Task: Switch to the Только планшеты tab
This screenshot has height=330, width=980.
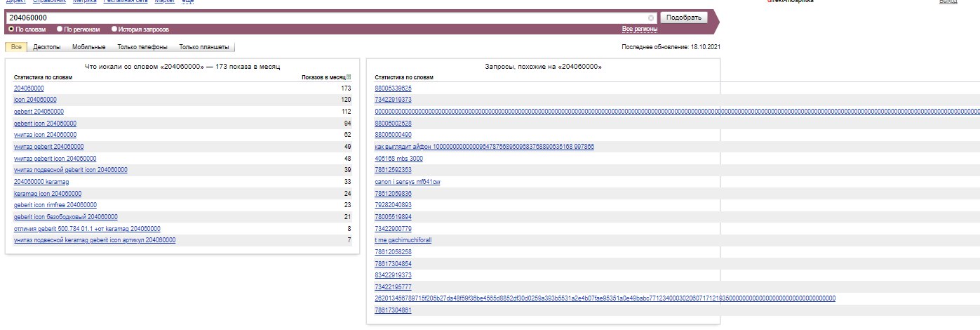Action: coord(204,47)
